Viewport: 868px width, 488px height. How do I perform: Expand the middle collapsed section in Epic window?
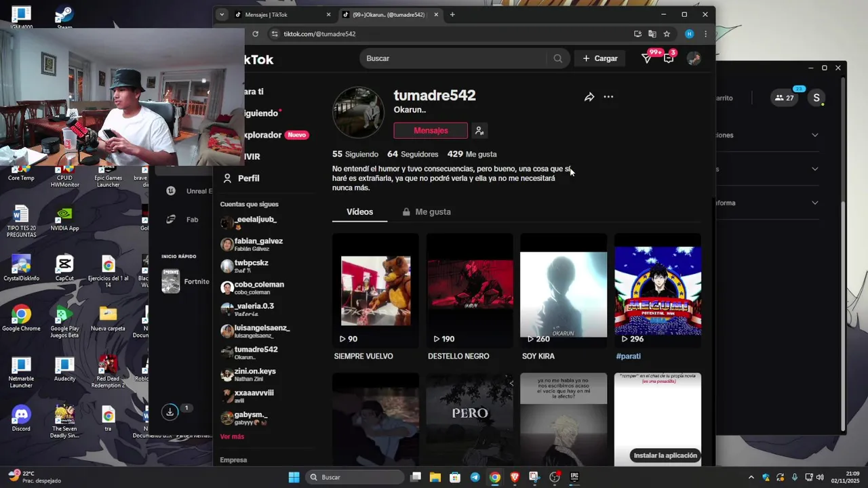click(x=814, y=169)
